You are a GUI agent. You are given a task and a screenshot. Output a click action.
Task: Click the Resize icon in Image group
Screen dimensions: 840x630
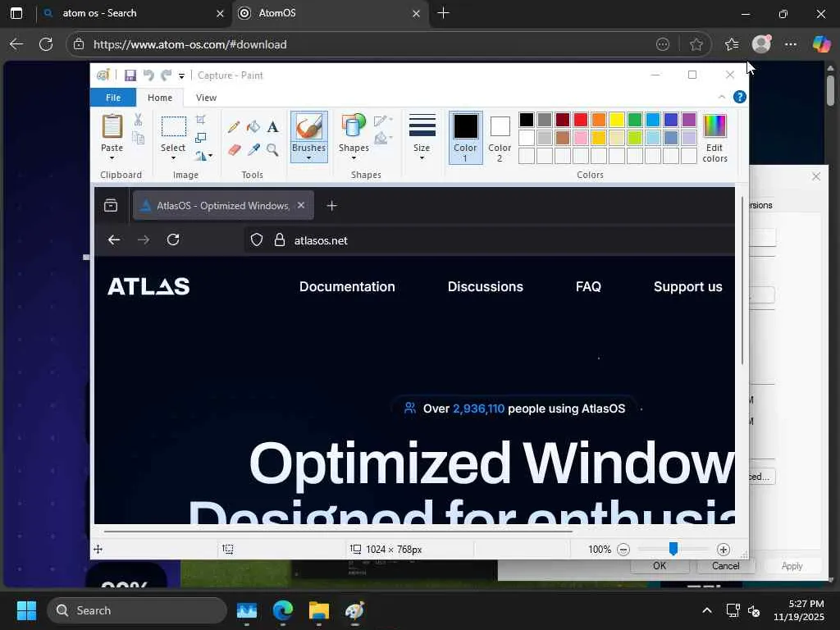(x=201, y=138)
